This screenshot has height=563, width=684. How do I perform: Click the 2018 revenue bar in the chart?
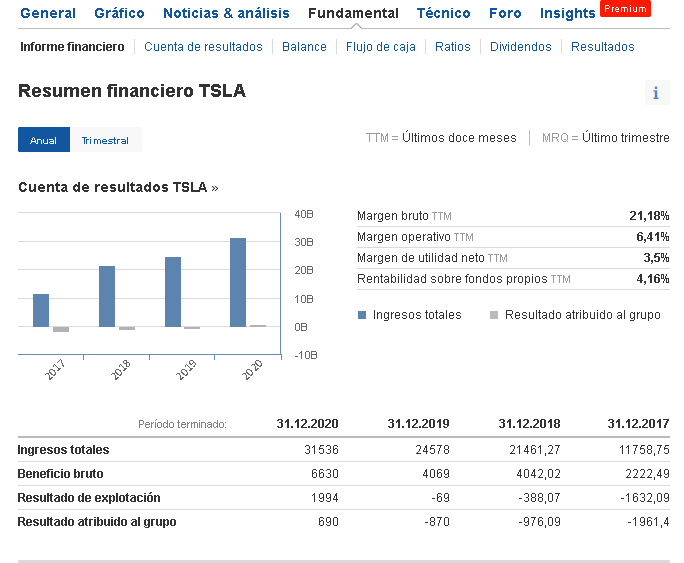(x=107, y=296)
